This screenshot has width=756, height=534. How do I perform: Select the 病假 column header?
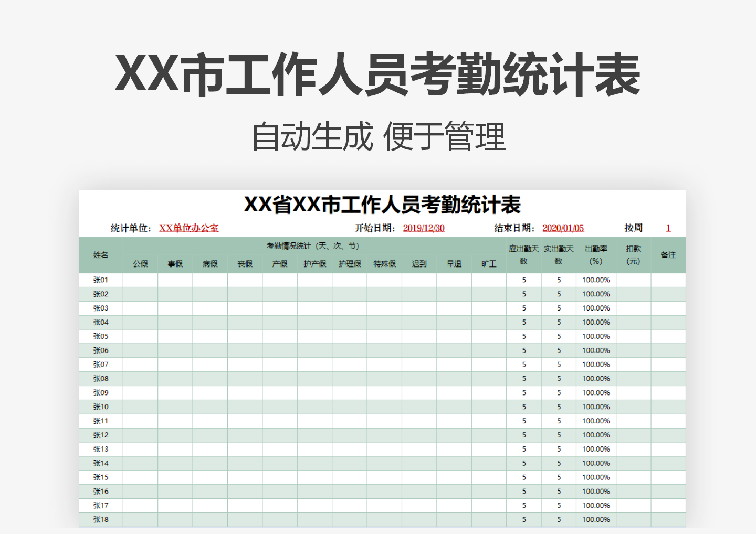coord(210,264)
